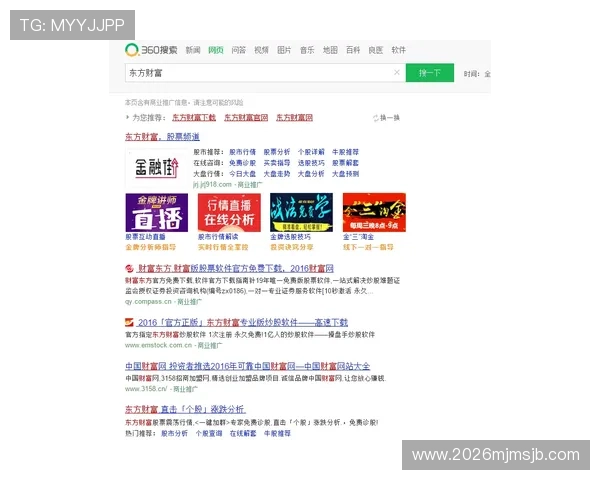Screen dimensions: 600x480
Task: Click the qy.compass.cn URL text
Action: coord(148,302)
